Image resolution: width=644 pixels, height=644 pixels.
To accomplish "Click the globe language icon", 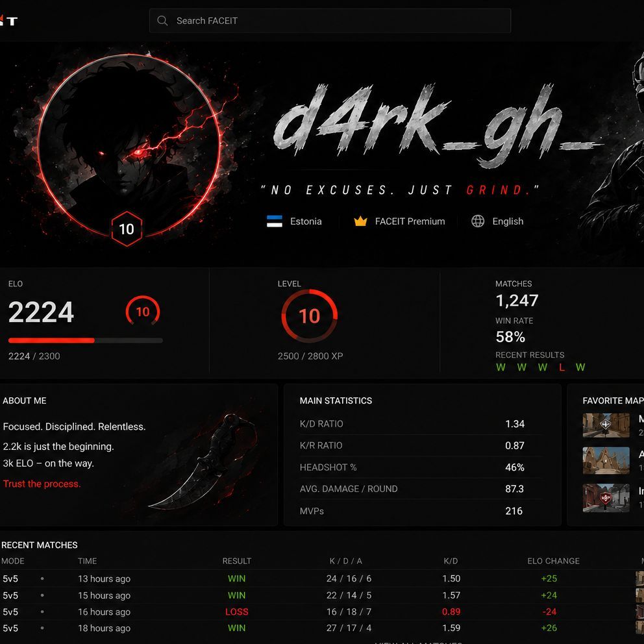I will (478, 221).
